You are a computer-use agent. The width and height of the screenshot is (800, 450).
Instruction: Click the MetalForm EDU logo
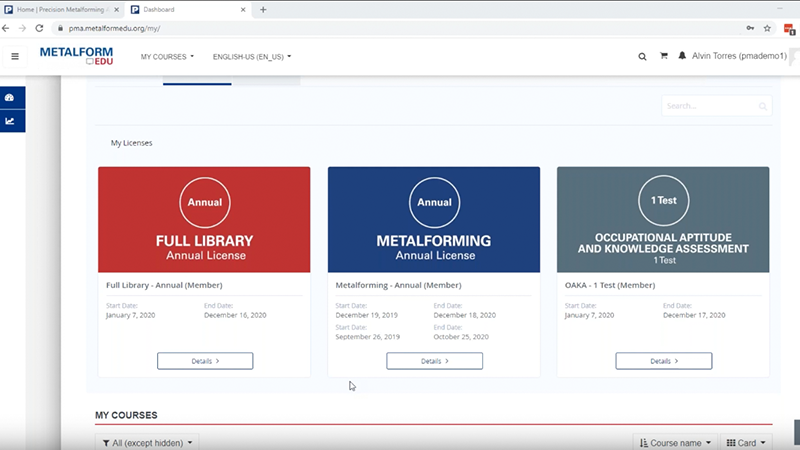76,56
